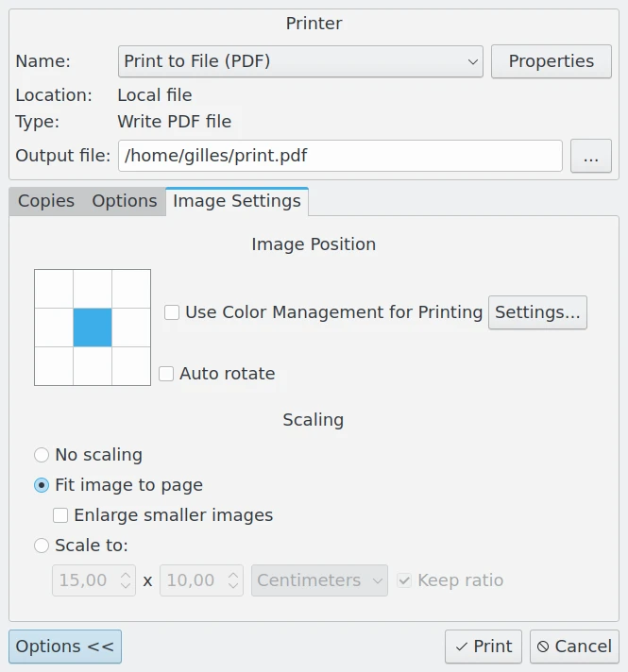Screen dimensions: 628x672
Task: Click the top-left image position cell
Action: pyautogui.click(x=54, y=289)
